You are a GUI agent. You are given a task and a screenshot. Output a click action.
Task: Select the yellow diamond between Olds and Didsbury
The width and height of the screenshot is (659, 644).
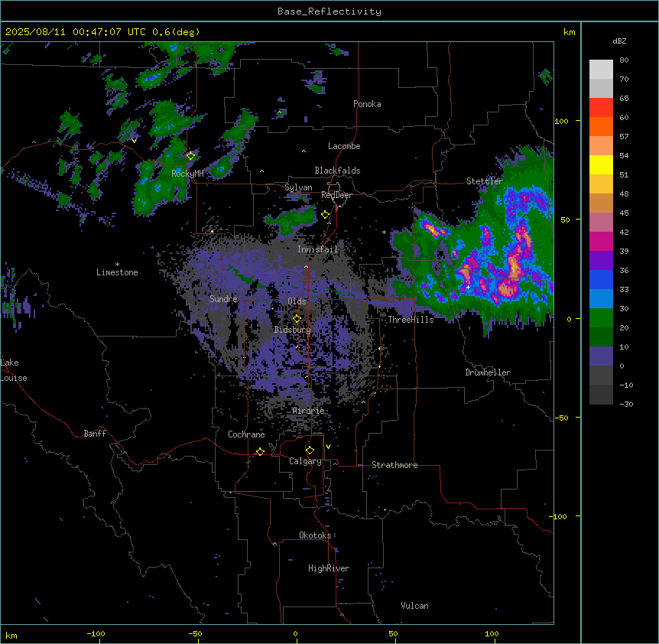[x=297, y=319]
